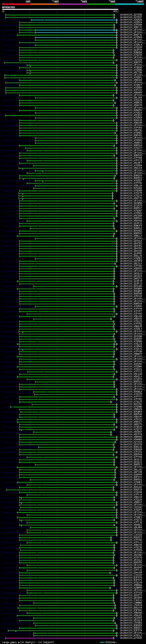Click the UniRef100_A7R019 label
This screenshot has height=644, width=146.
[131, 296]
